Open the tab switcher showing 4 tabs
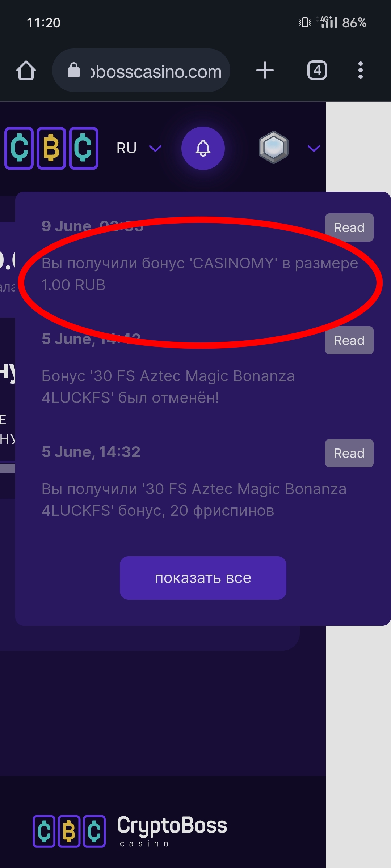The width and height of the screenshot is (391, 868). click(x=317, y=70)
